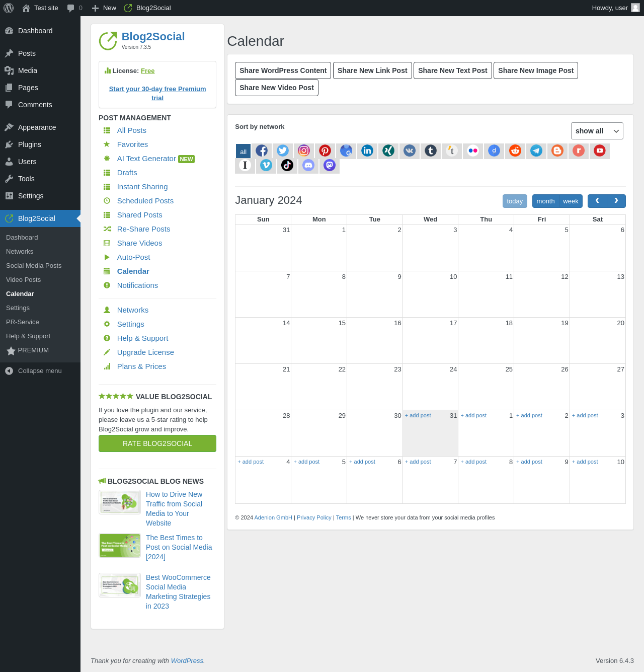The width and height of the screenshot is (644, 672).
Task: Filter calendar by Google Business Profile
Action: (x=346, y=151)
